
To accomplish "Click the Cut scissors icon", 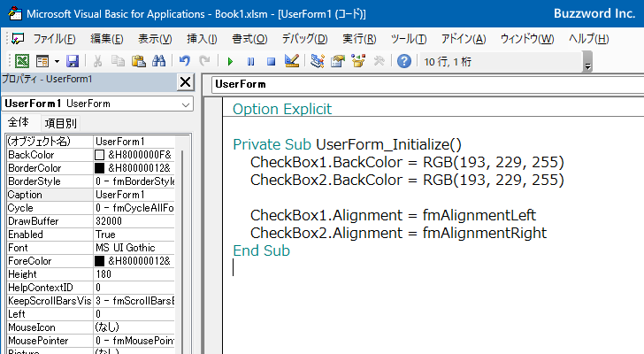I will pos(97,61).
